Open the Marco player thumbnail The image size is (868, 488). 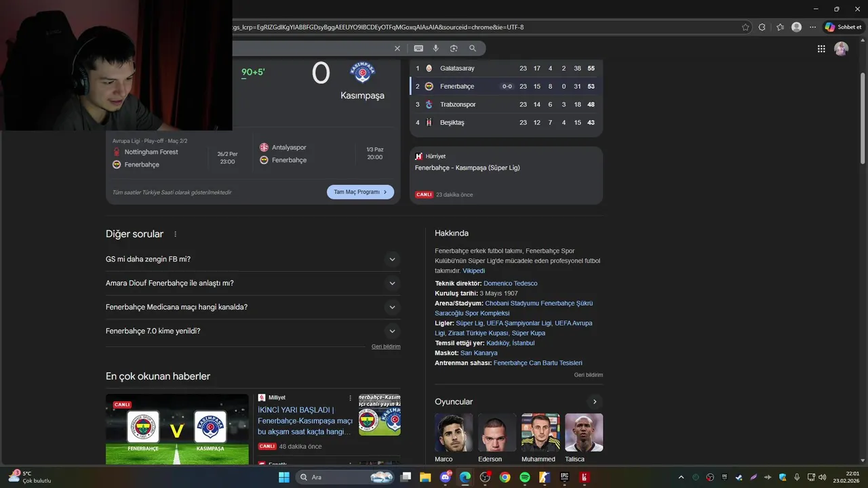[x=454, y=432]
